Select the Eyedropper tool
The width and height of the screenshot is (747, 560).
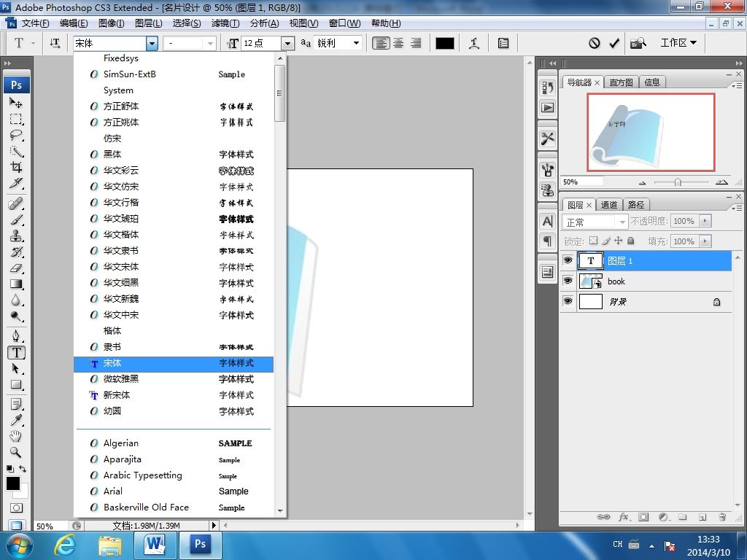click(x=16, y=420)
